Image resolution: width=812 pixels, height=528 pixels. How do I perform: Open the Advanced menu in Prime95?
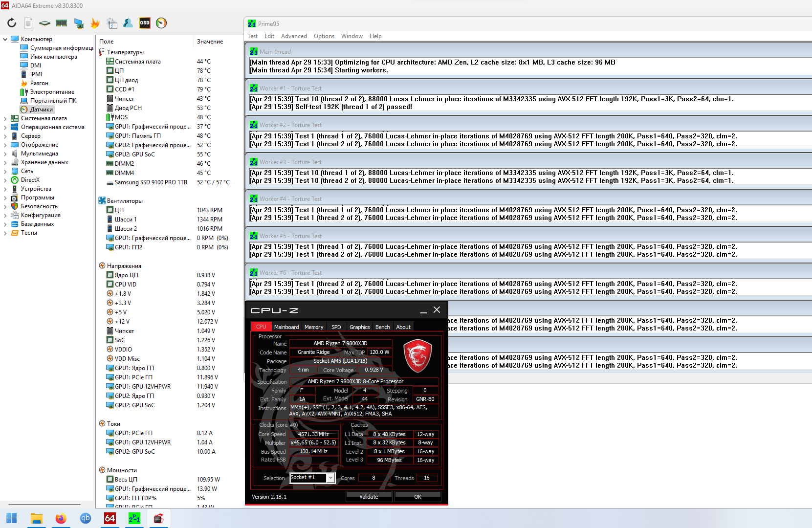point(294,36)
